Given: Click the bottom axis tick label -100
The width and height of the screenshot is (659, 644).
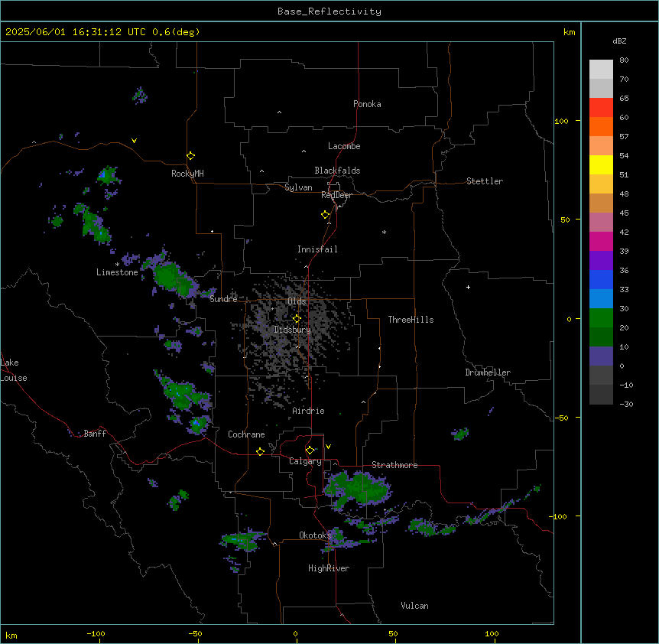Looking at the screenshot, I should click(96, 633).
